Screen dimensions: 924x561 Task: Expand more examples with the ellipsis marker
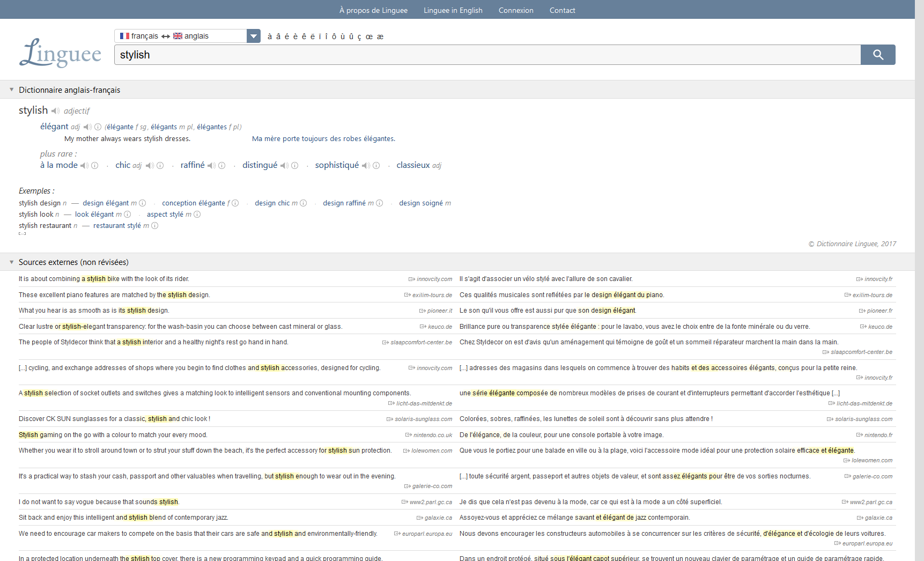tap(22, 233)
